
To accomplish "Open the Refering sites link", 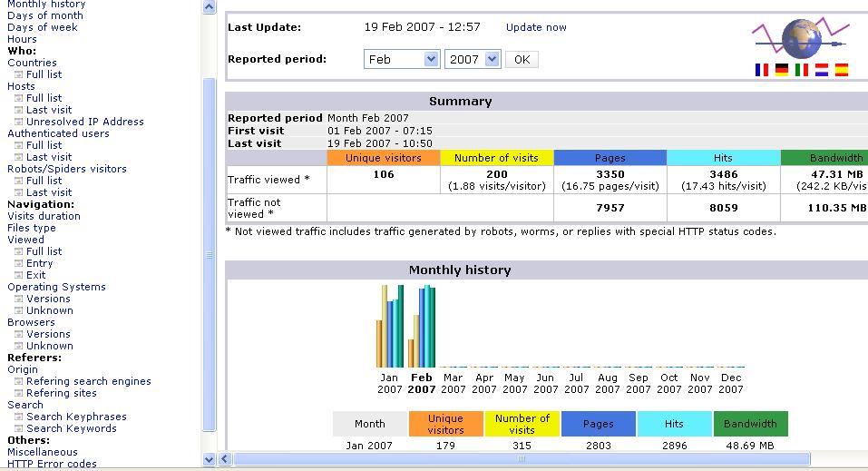I will (62, 393).
